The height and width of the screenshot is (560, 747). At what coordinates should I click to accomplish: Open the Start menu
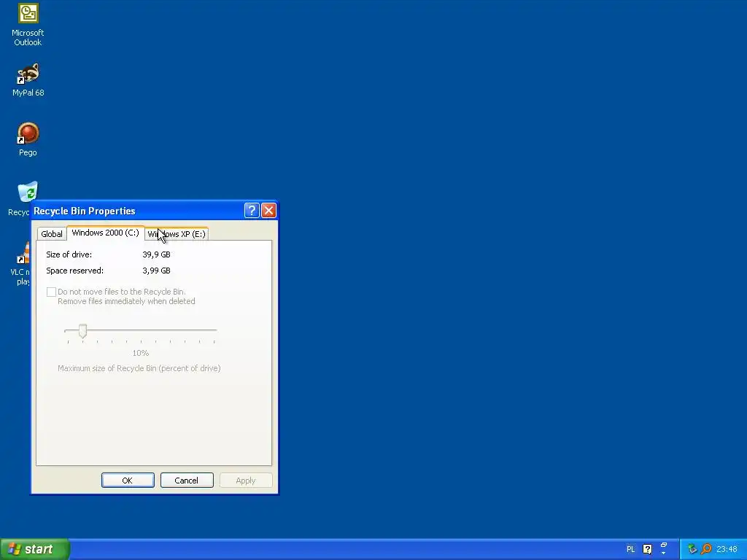[x=35, y=549]
